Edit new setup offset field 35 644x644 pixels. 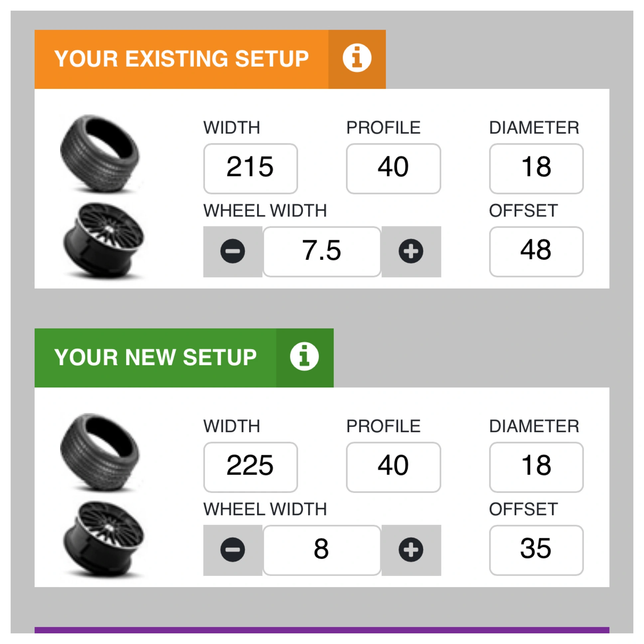(x=536, y=550)
